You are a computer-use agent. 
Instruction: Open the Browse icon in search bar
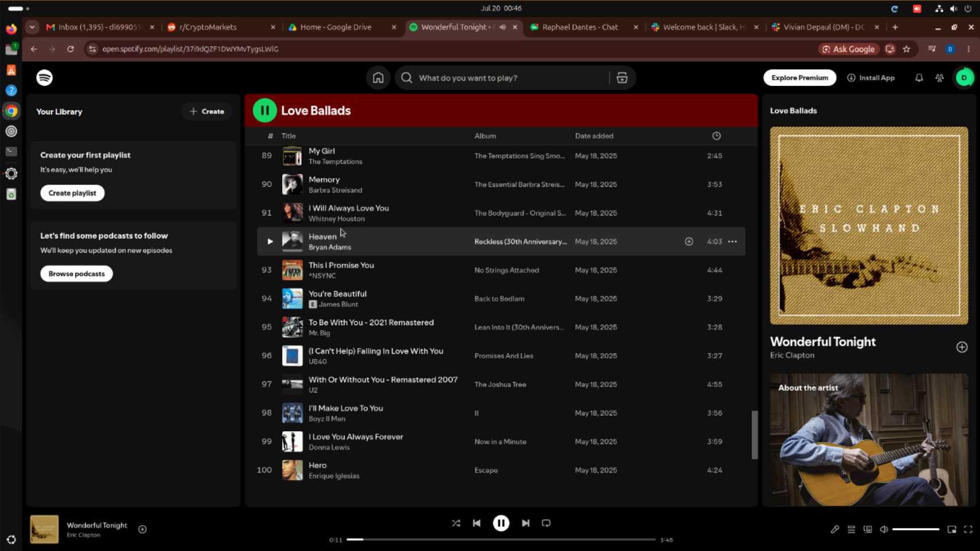[x=622, y=78]
